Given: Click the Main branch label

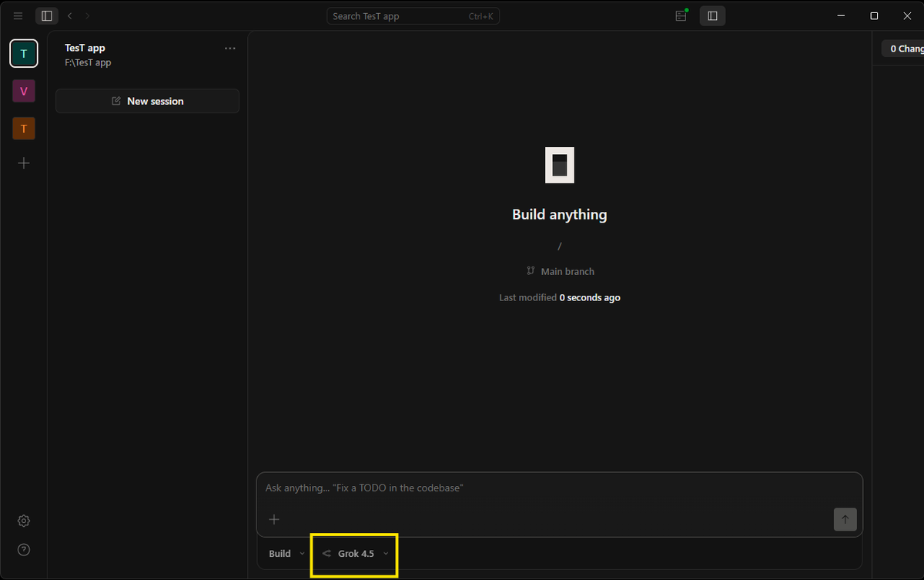Looking at the screenshot, I should coord(567,271).
